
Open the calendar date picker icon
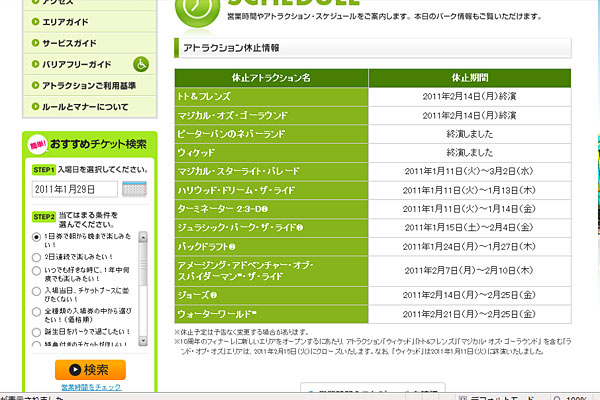[x=134, y=189]
